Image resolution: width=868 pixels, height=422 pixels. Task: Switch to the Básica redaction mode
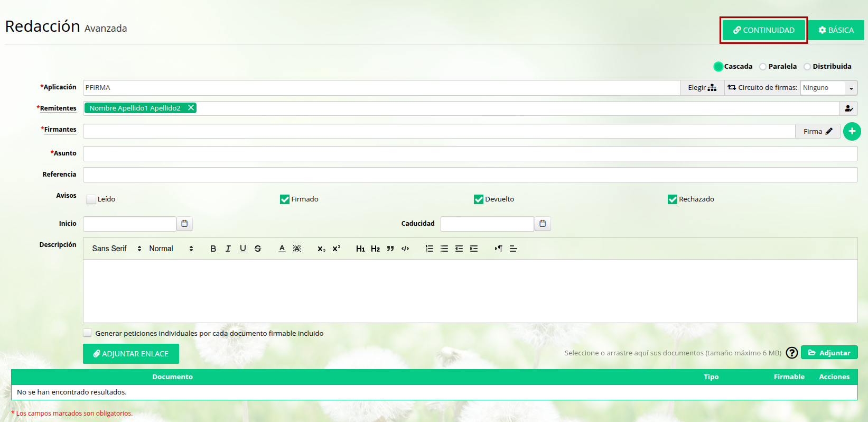[x=836, y=30]
